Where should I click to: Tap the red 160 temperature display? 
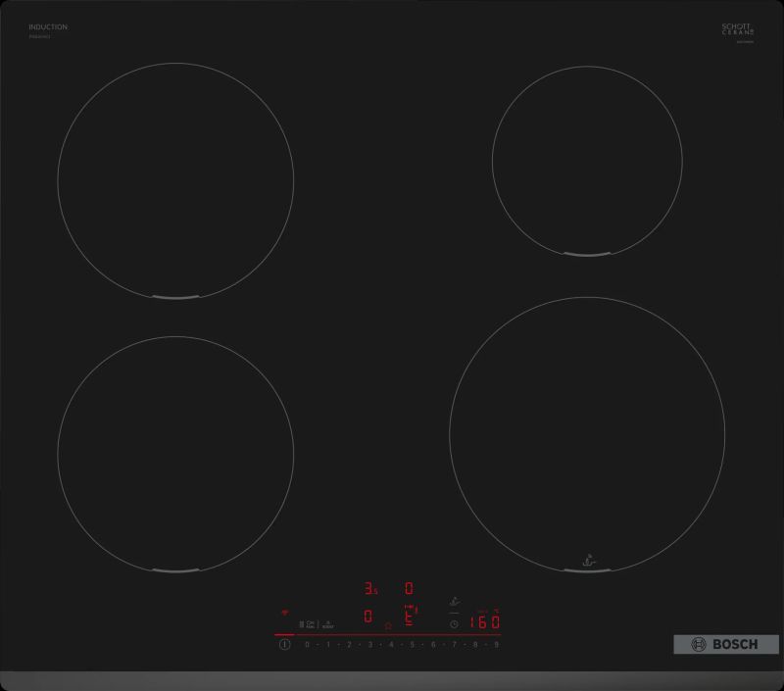point(484,622)
